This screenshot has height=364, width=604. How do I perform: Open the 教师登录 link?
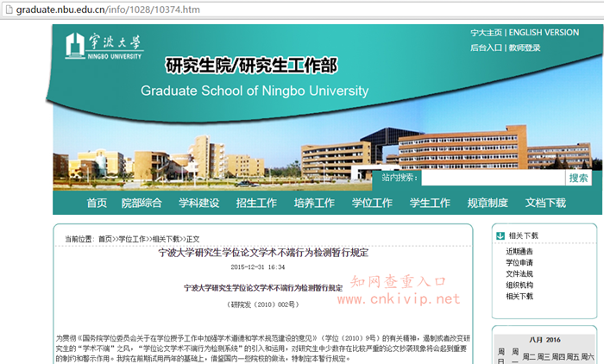click(525, 47)
